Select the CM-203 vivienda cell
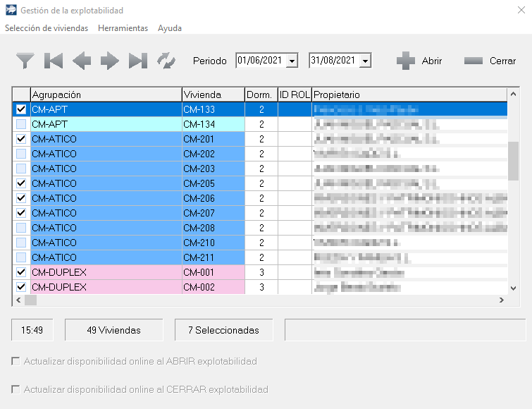532x409 pixels. 214,169
